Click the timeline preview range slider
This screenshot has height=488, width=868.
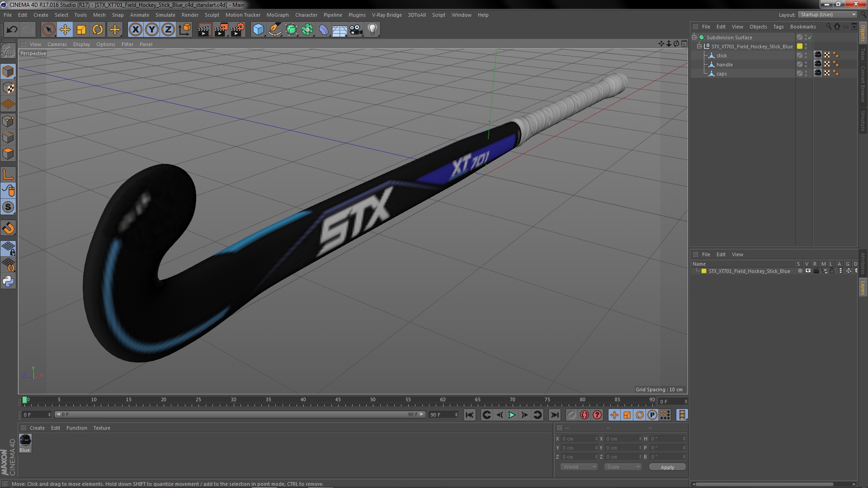coord(240,414)
